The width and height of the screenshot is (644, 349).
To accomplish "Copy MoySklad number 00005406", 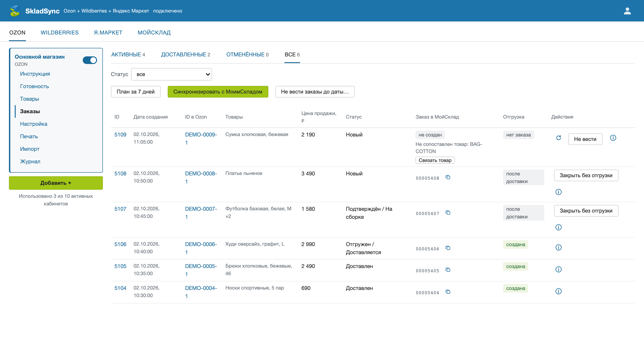I will (448, 248).
